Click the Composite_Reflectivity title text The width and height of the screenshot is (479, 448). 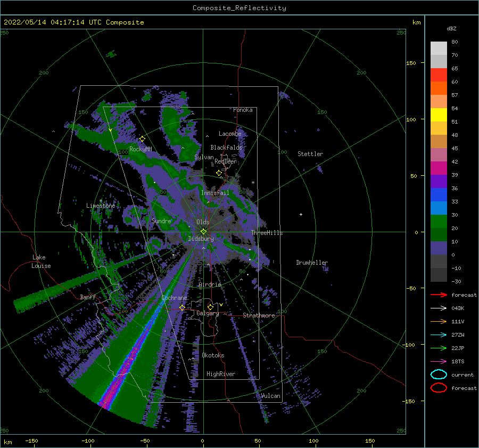(239, 8)
